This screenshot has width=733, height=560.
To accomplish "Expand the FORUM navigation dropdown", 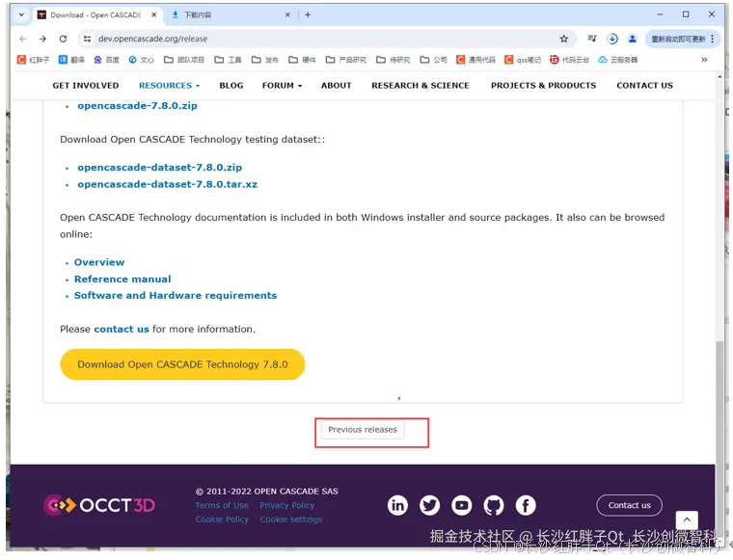I will [282, 86].
